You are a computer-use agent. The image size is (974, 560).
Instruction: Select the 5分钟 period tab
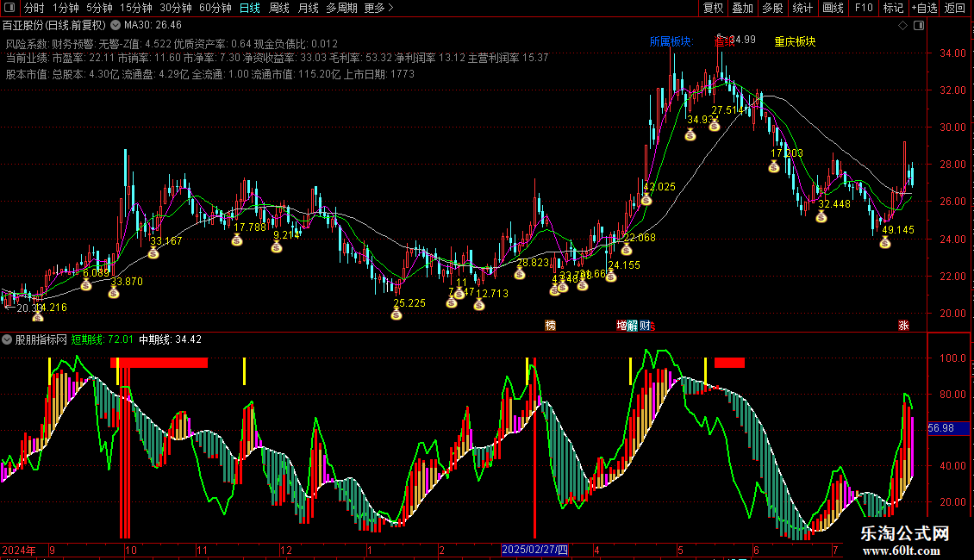point(99,8)
